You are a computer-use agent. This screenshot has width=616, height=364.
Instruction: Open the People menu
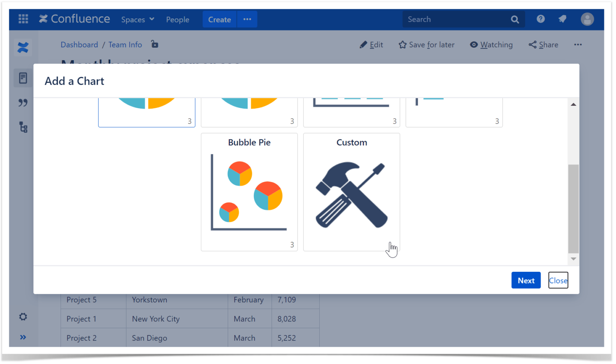[177, 19]
